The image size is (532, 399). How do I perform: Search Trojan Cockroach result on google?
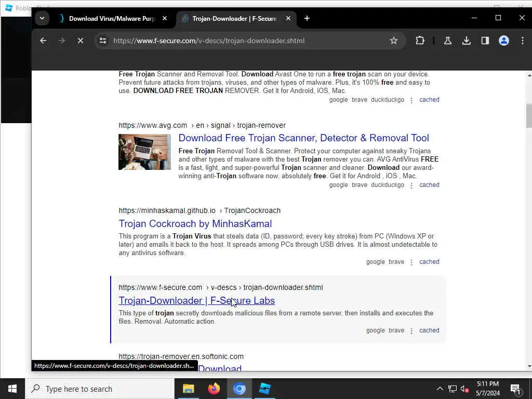(375, 262)
